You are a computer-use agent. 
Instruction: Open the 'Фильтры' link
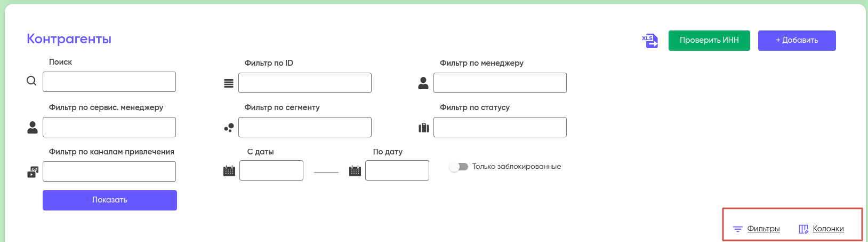coord(763,229)
